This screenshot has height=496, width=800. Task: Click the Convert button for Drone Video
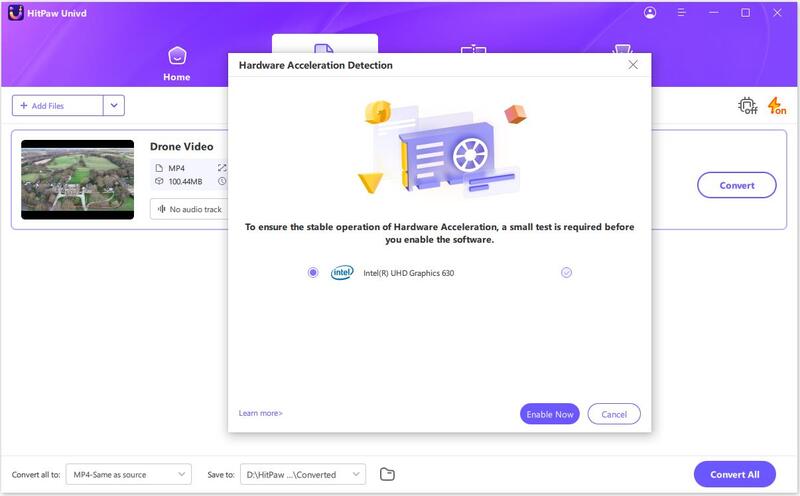click(736, 185)
